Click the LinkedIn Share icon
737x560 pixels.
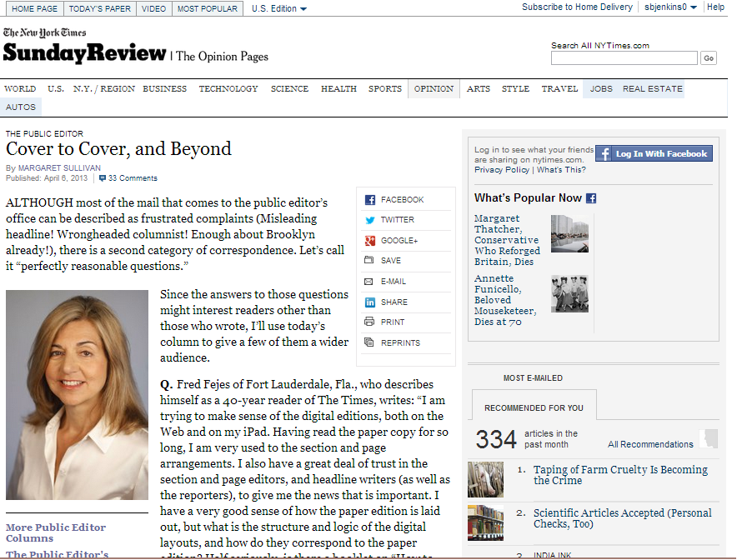[x=370, y=302]
